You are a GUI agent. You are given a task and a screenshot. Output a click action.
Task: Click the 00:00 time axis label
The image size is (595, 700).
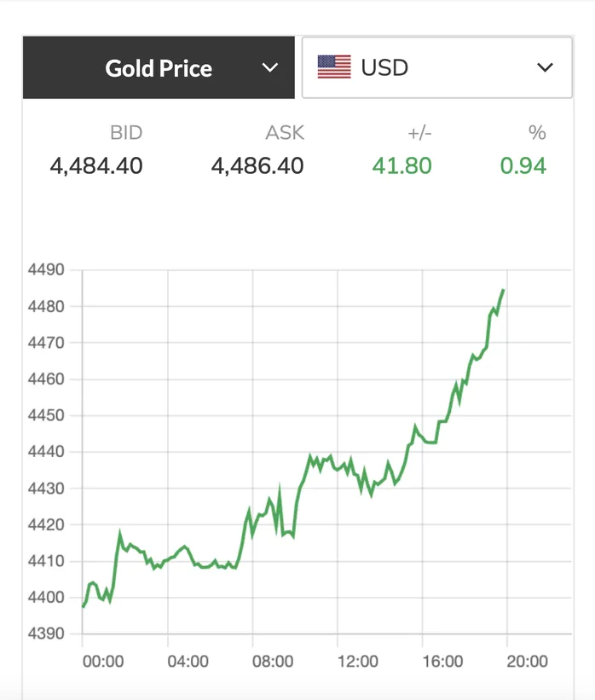[103, 662]
